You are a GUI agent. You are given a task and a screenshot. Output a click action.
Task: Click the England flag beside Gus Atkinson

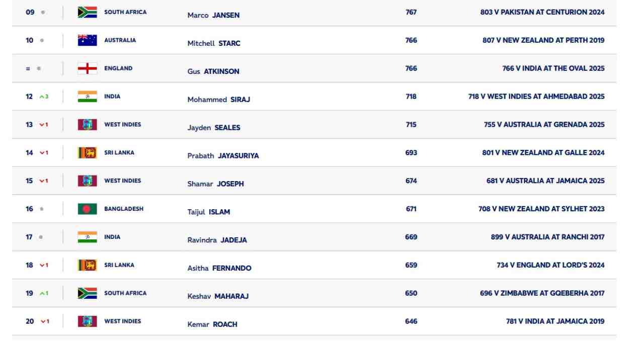pyautogui.click(x=87, y=68)
